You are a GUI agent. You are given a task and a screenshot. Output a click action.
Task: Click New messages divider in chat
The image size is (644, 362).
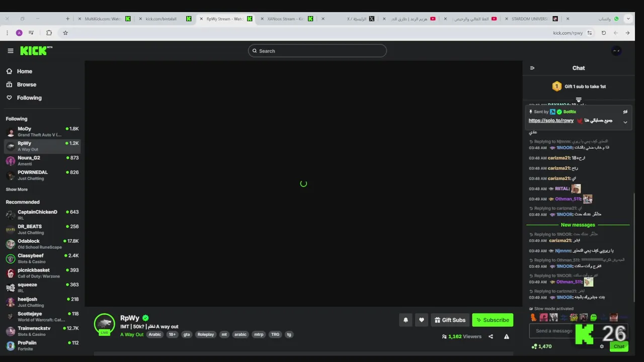(x=578, y=225)
